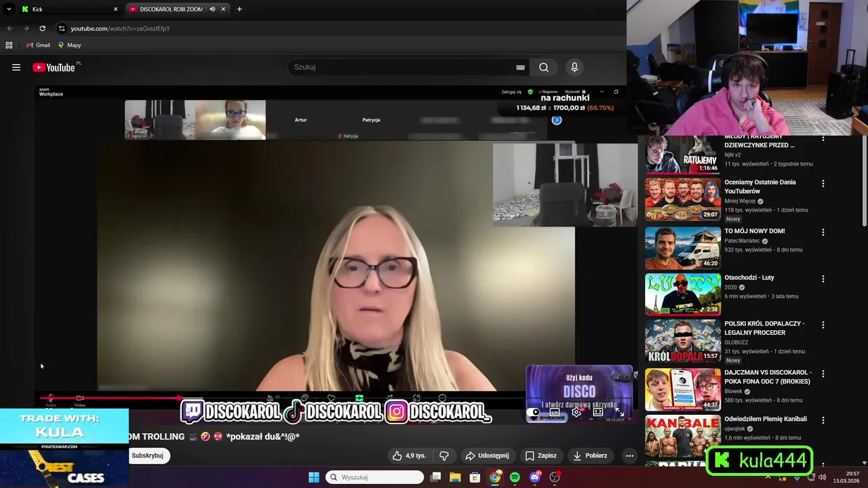Open options for Odwiedziłem Plemię Kanibali video
Image resolution: width=868 pixels, height=488 pixels.
[x=823, y=420]
